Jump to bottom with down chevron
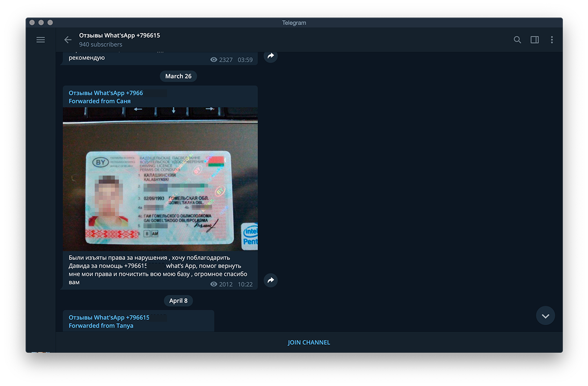The height and width of the screenshot is (386, 588). [545, 315]
